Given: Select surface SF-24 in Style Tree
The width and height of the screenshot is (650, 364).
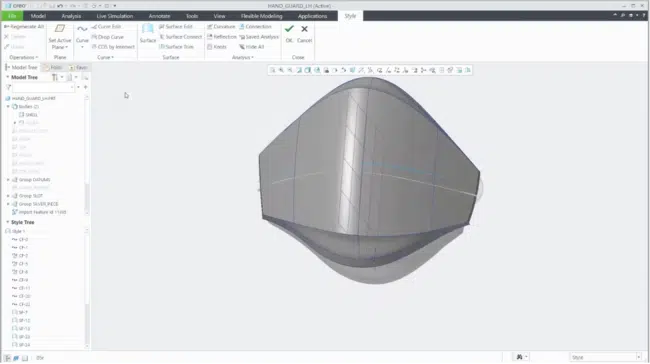Looking at the screenshot, I should (x=21, y=345).
